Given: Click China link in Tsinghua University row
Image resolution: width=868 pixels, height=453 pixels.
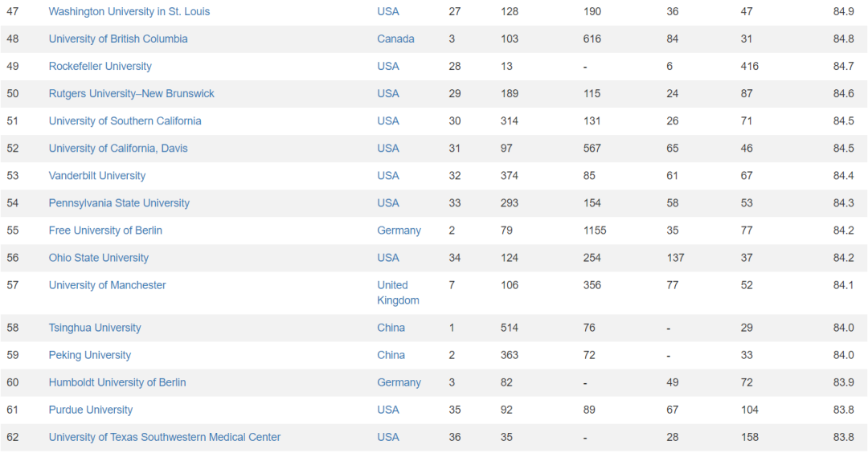Looking at the screenshot, I should point(391,328).
